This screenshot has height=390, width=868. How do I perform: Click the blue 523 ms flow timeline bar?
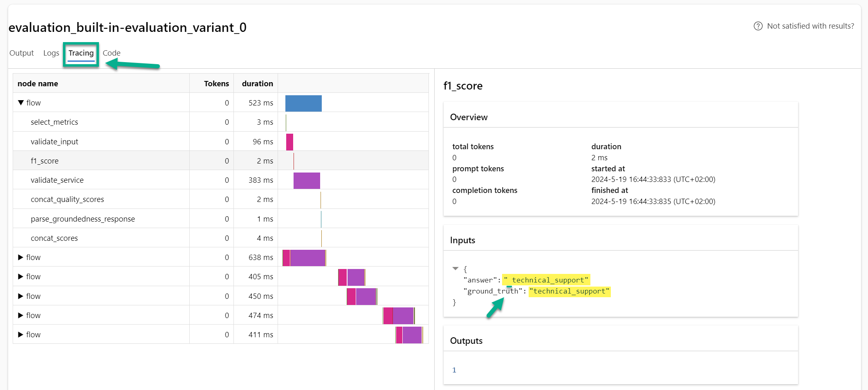(x=303, y=103)
